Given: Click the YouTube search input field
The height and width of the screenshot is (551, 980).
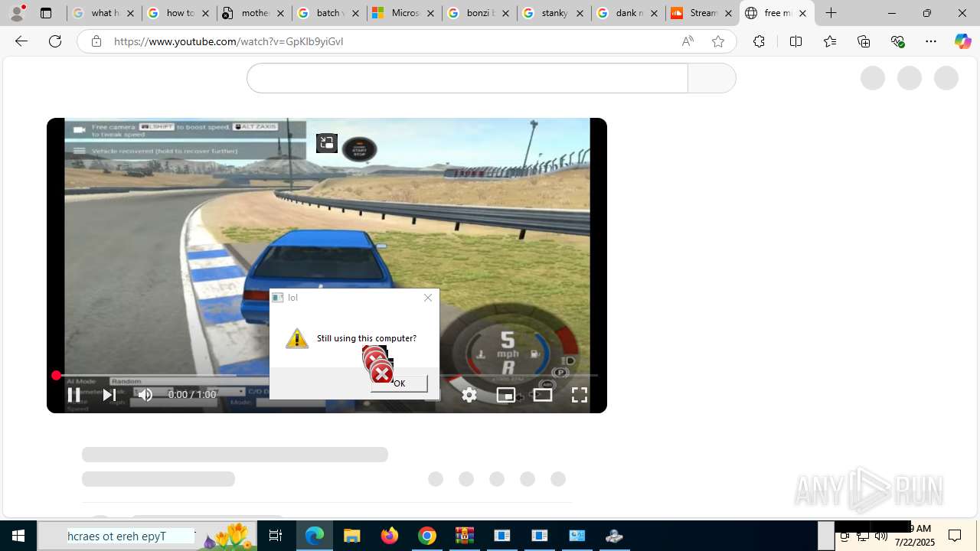Looking at the screenshot, I should pyautogui.click(x=467, y=78).
